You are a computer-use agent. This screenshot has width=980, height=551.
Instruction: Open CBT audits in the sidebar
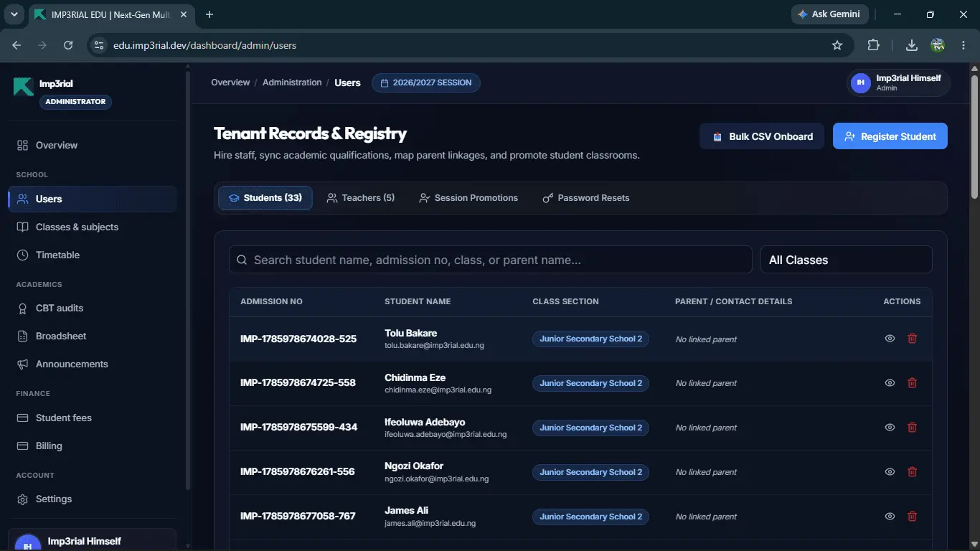[x=92, y=308]
